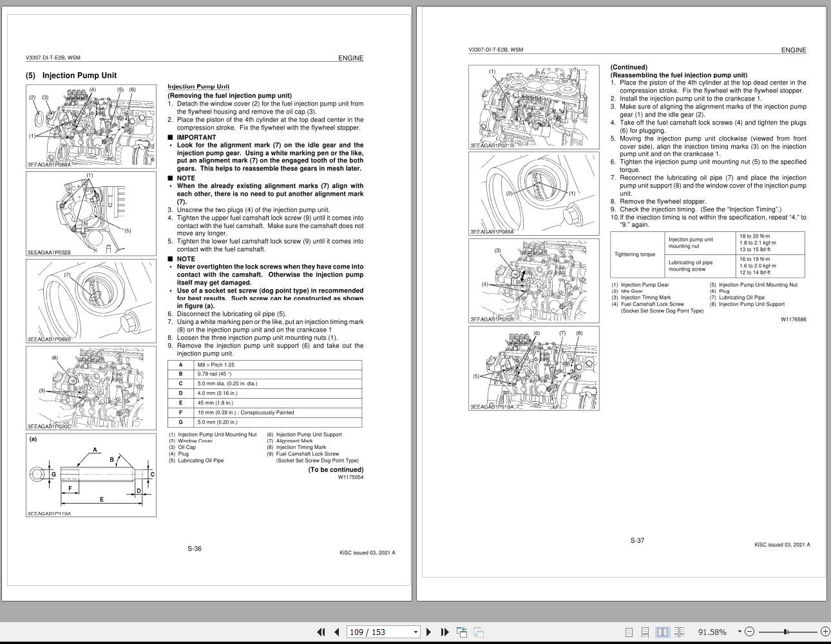Advance to the next page
Screen dimensions: 831x644
click(x=428, y=632)
